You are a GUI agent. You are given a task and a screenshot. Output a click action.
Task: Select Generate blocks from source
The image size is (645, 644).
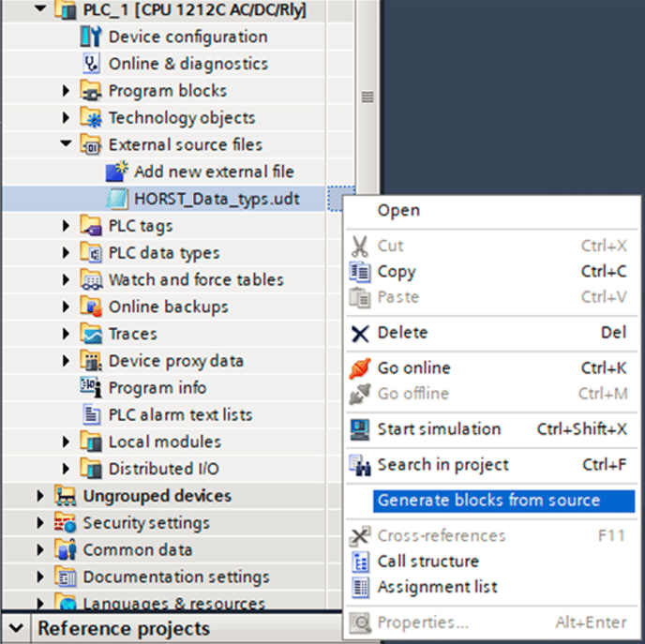coord(488,501)
